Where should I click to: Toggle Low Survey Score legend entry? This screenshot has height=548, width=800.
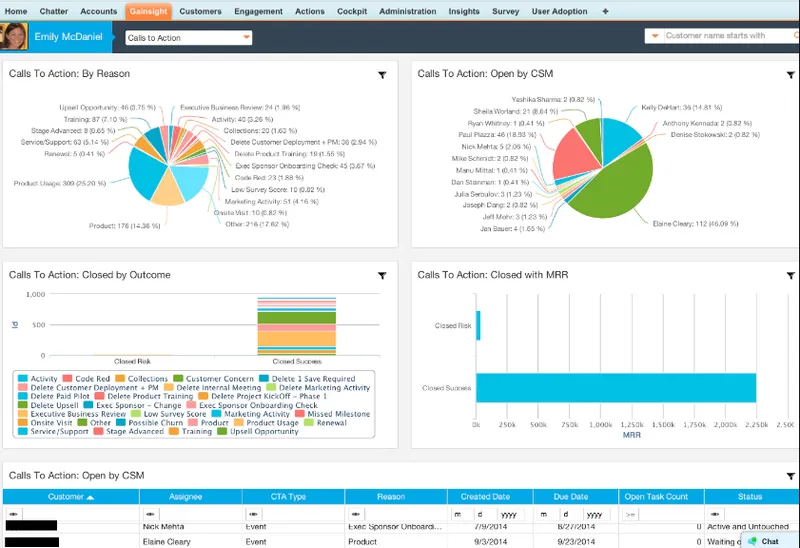pyautogui.click(x=168, y=414)
